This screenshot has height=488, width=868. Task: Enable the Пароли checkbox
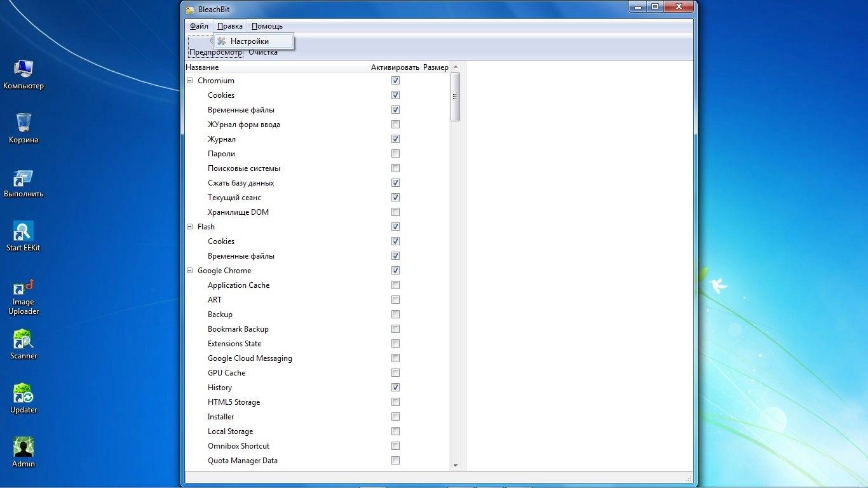tap(395, 154)
